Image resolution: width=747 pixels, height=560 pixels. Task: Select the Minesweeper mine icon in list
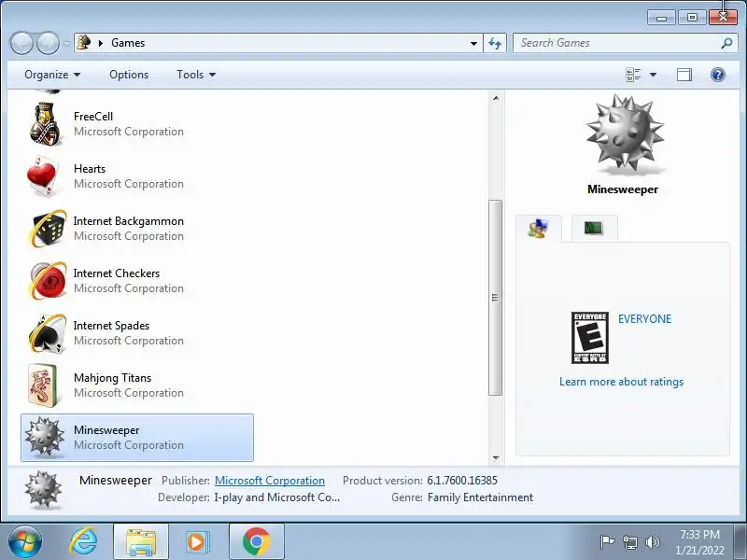click(44, 437)
